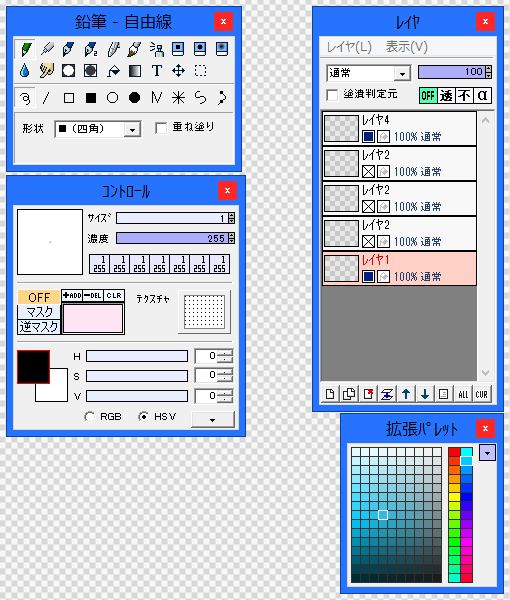
Task: Open the 通常 blend mode dropdown
Action: 402,73
